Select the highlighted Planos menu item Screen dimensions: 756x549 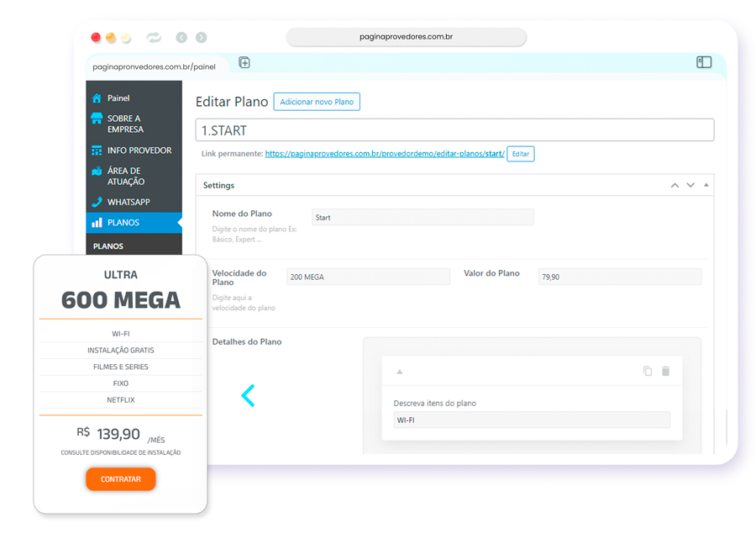pyautogui.click(x=134, y=223)
